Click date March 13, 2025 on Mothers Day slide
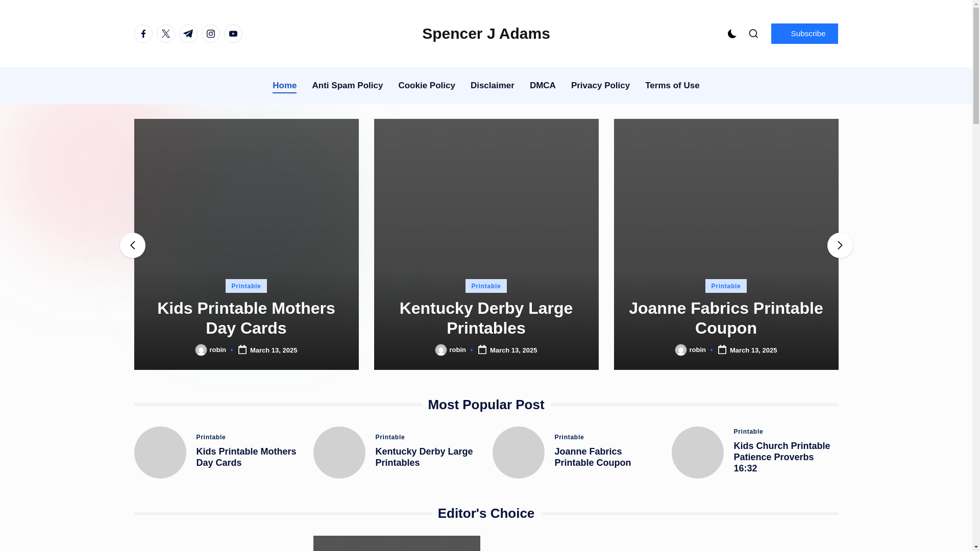The width and height of the screenshot is (980, 551). click(x=274, y=350)
